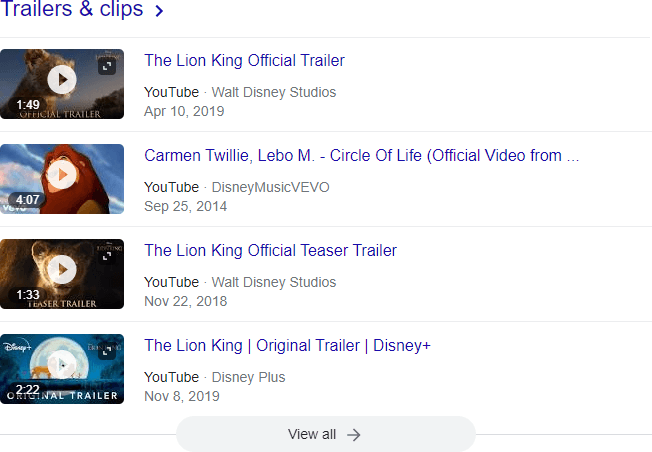Screen dimensions: 652x452
Task: Play the Circle Of Life video thumbnail
Action: click(62, 174)
